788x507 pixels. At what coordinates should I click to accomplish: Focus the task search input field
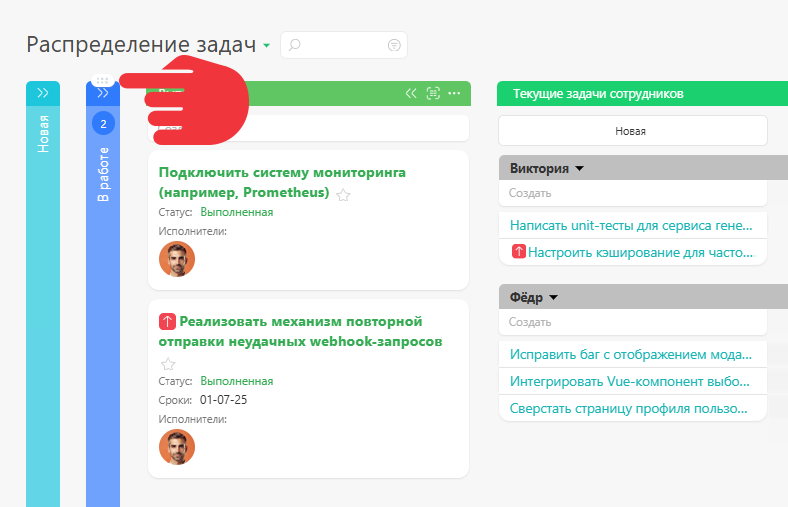click(x=344, y=45)
